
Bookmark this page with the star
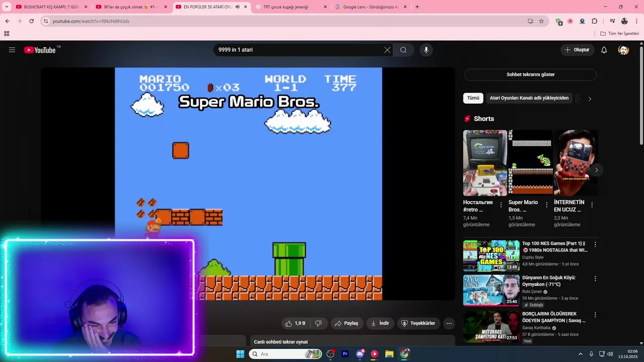(541, 21)
